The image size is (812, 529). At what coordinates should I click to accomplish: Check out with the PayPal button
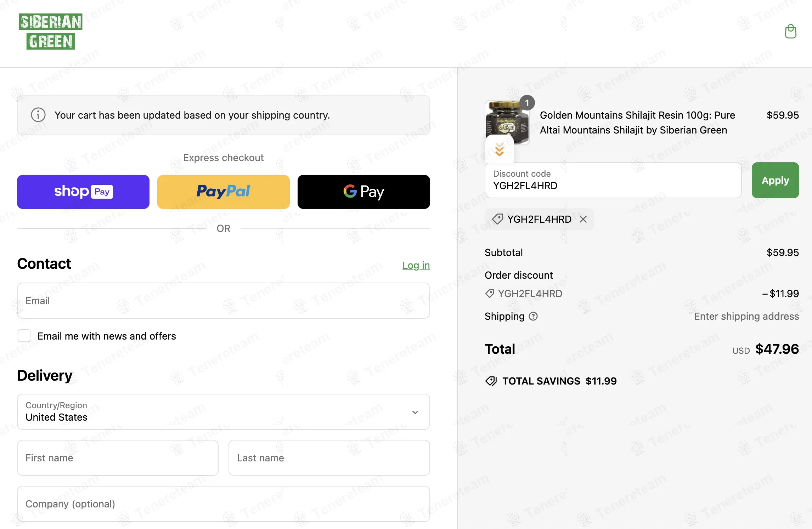224,192
